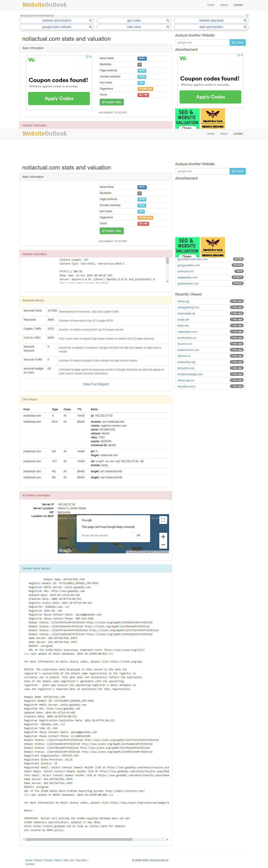
Task: Open Site List in the footer
Action: [x=68, y=860]
